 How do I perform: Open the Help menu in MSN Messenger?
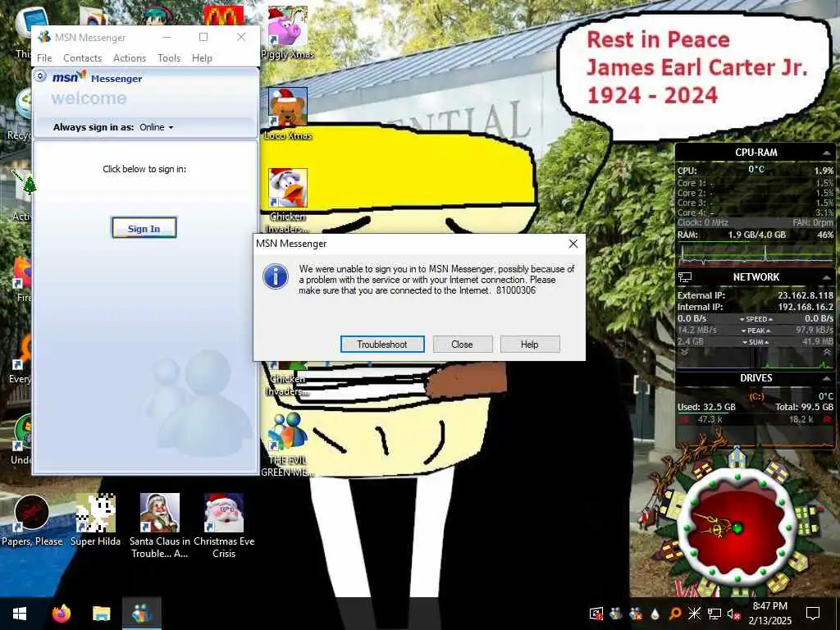pyautogui.click(x=202, y=58)
